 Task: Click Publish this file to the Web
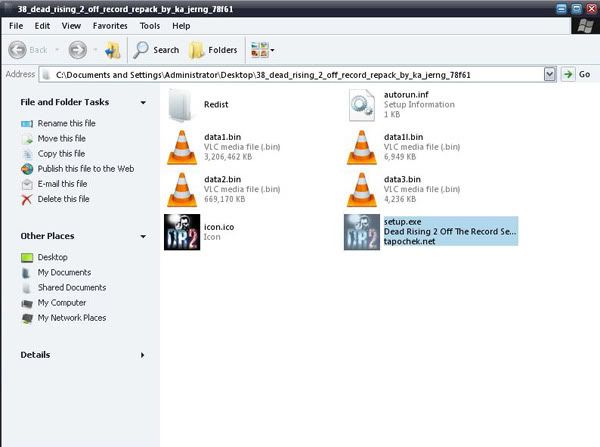(x=86, y=169)
